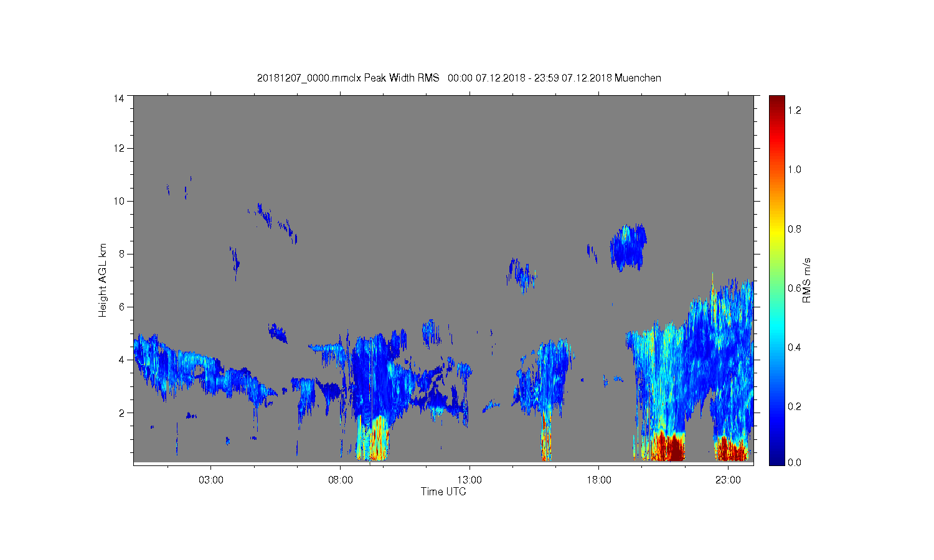Click the dark blue bottom of the colorbar
This screenshot has height=560, width=934.
[776, 458]
